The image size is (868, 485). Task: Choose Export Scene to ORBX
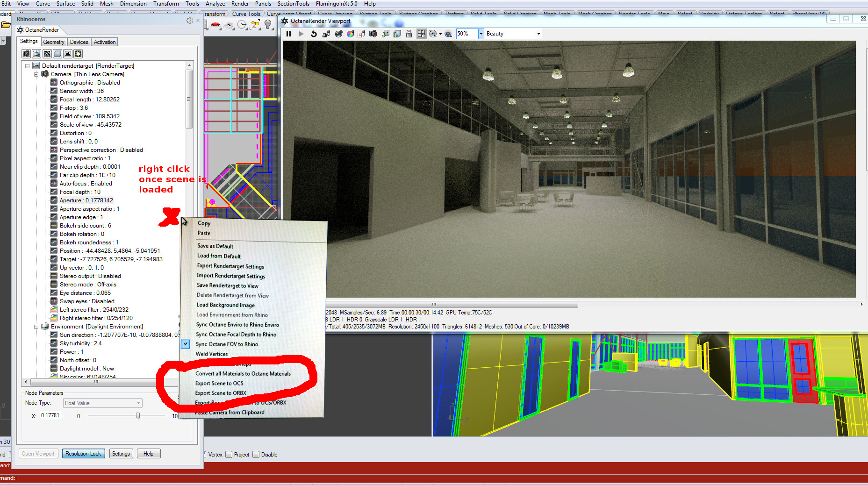221,393
